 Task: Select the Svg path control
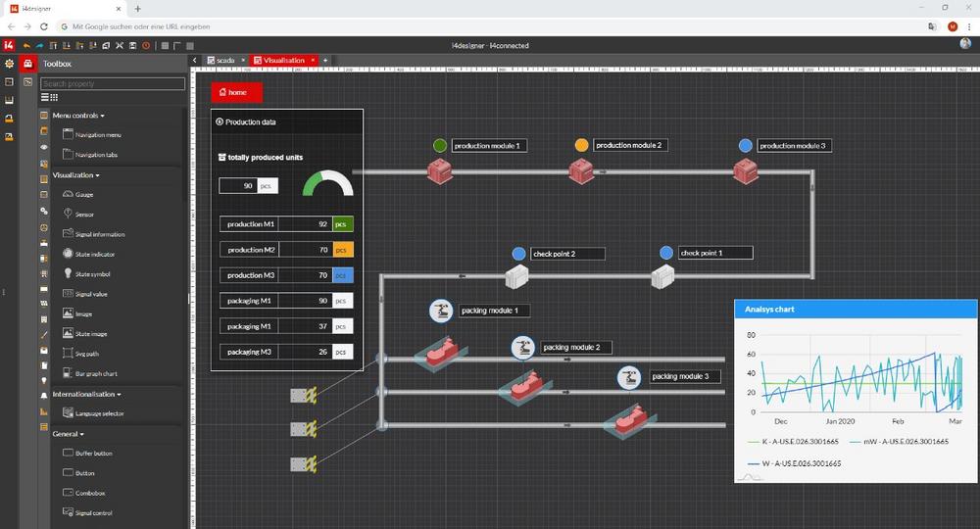click(69, 353)
